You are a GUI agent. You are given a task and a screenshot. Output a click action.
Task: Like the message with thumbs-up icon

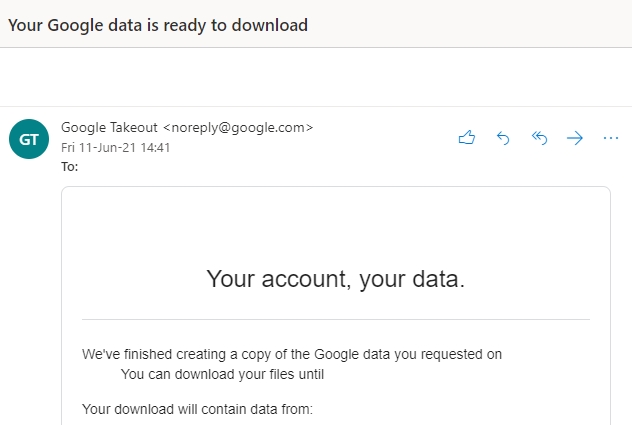click(x=467, y=138)
